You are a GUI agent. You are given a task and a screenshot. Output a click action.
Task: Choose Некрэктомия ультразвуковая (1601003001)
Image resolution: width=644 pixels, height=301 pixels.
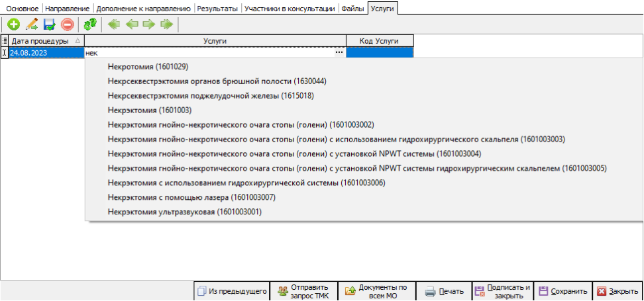coord(184,212)
